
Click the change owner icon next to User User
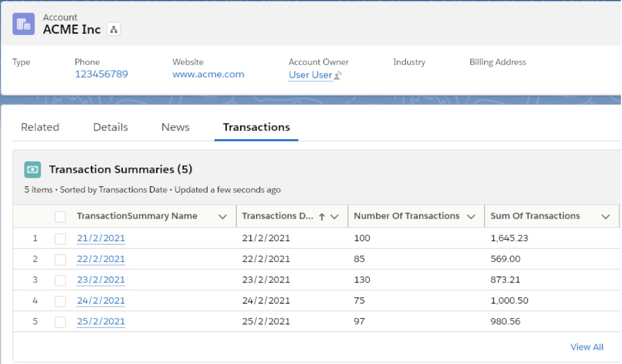[338, 75]
